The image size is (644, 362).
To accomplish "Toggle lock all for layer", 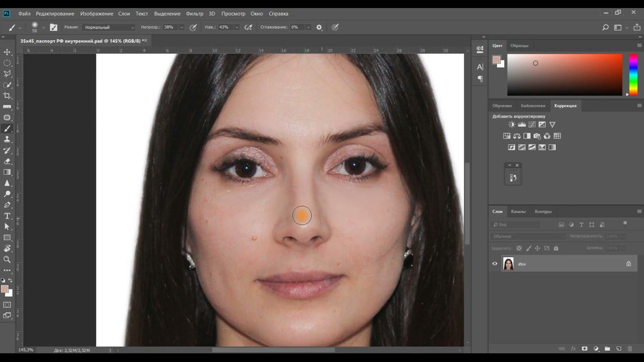I will pyautogui.click(x=556, y=248).
